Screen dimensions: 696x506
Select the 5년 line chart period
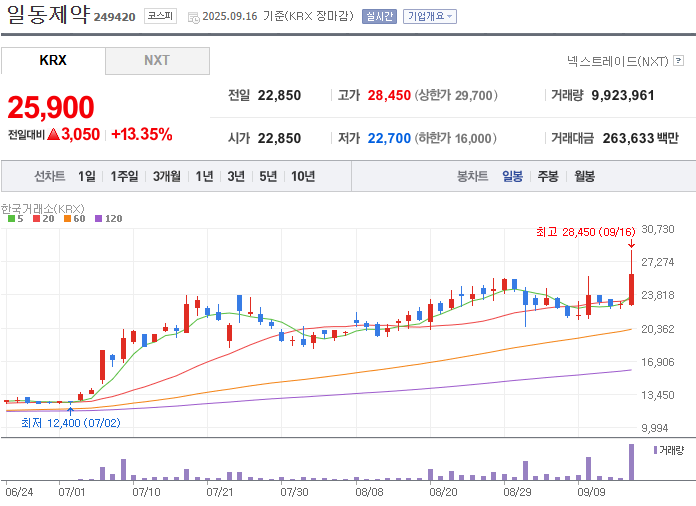[268, 176]
